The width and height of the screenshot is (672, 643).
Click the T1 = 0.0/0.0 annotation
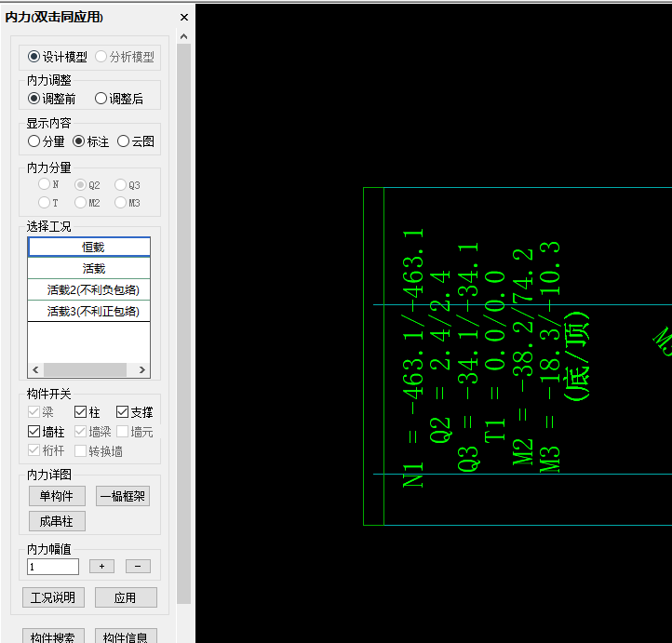tap(495, 356)
